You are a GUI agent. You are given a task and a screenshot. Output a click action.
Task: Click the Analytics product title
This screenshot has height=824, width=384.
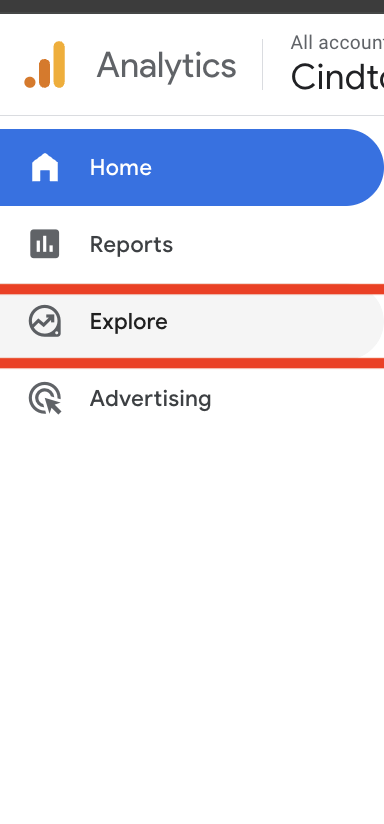point(167,66)
